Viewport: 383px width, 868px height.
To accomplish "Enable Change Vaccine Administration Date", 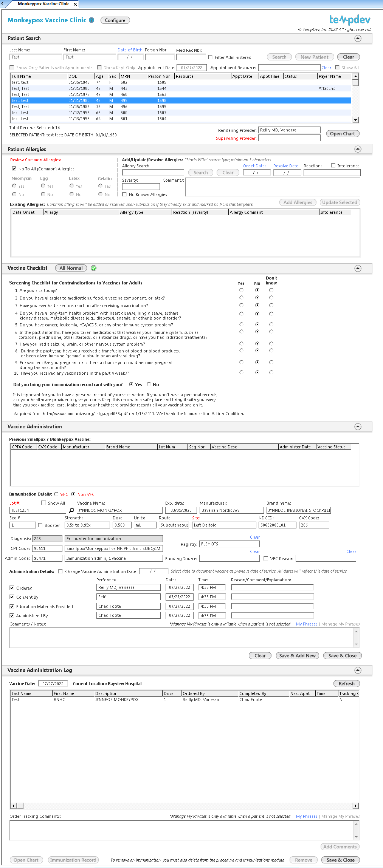I will point(60,571).
